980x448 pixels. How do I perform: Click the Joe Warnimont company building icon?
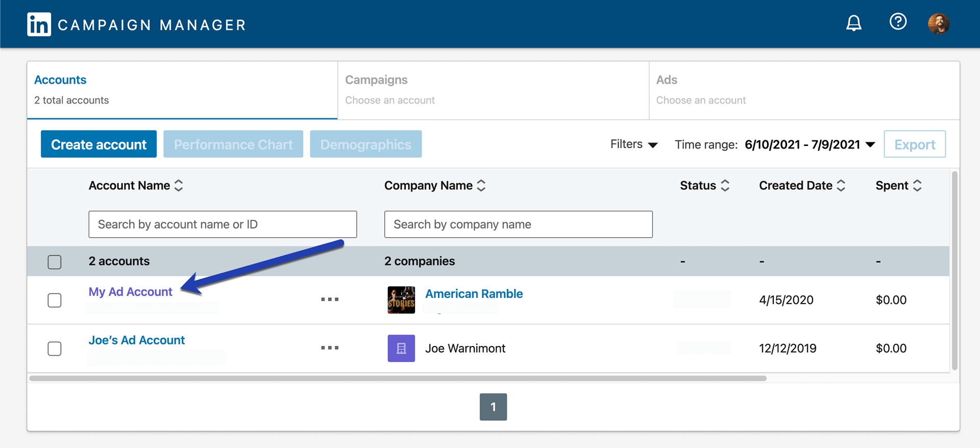pyautogui.click(x=401, y=349)
